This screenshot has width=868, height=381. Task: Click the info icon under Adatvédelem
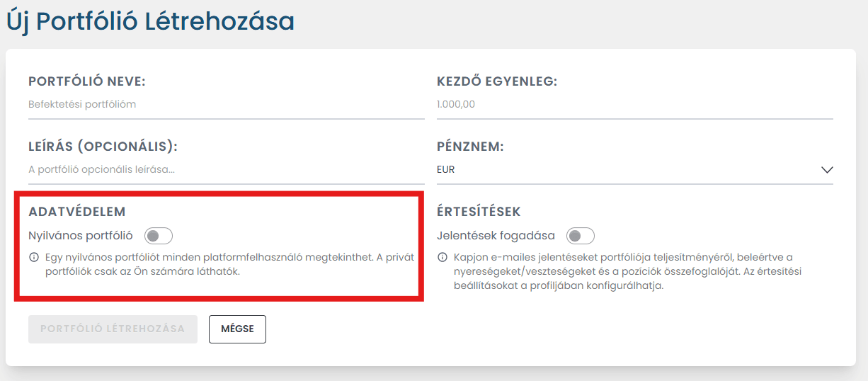pos(33,257)
